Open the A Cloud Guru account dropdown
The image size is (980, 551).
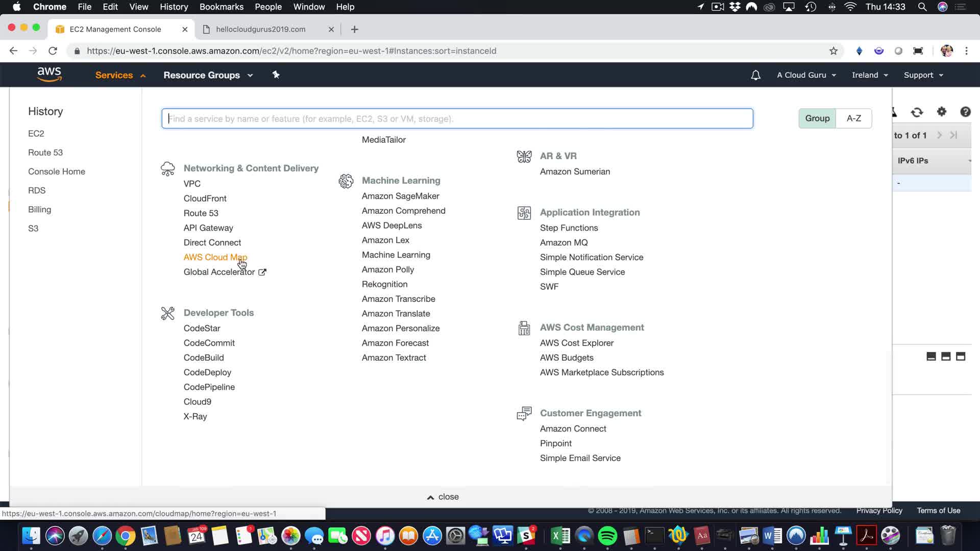pyautogui.click(x=806, y=75)
